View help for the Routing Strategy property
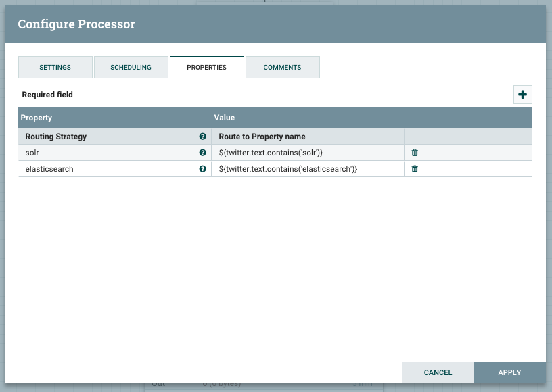Image resolution: width=552 pixels, height=392 pixels. (202, 137)
